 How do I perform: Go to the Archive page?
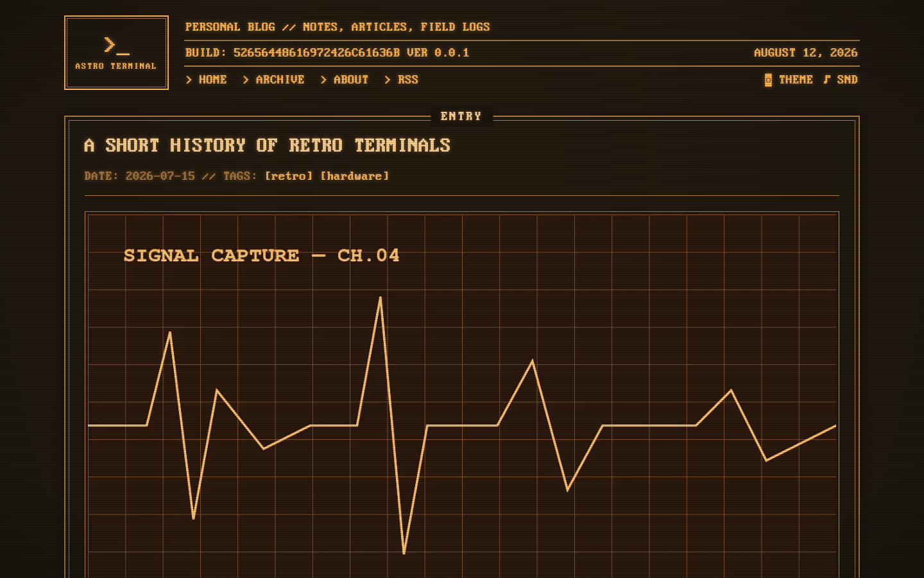273,80
